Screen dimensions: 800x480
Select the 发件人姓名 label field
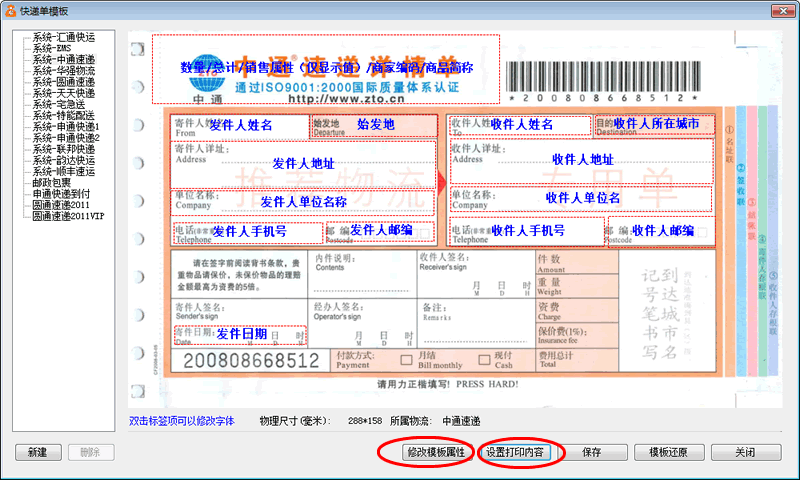coord(239,126)
